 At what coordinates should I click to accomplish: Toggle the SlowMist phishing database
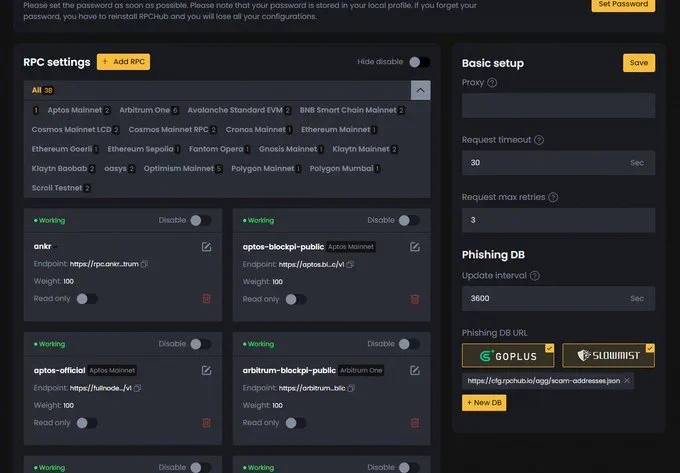pyautogui.click(x=608, y=356)
